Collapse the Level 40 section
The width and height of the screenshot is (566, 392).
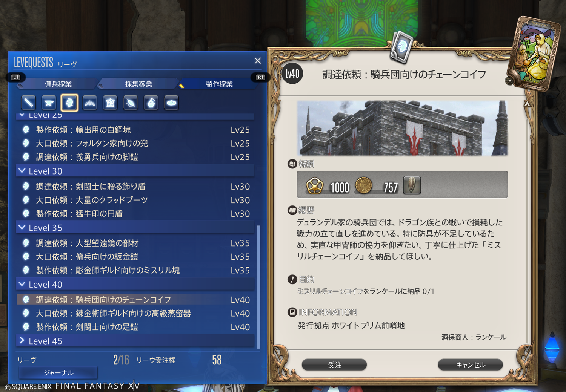click(135, 284)
